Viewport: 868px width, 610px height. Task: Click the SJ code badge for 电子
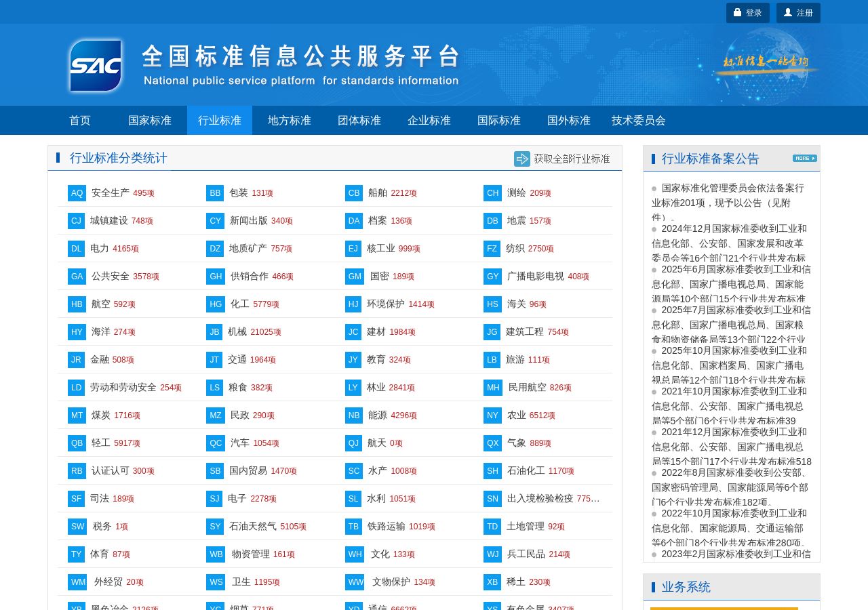[x=214, y=499]
